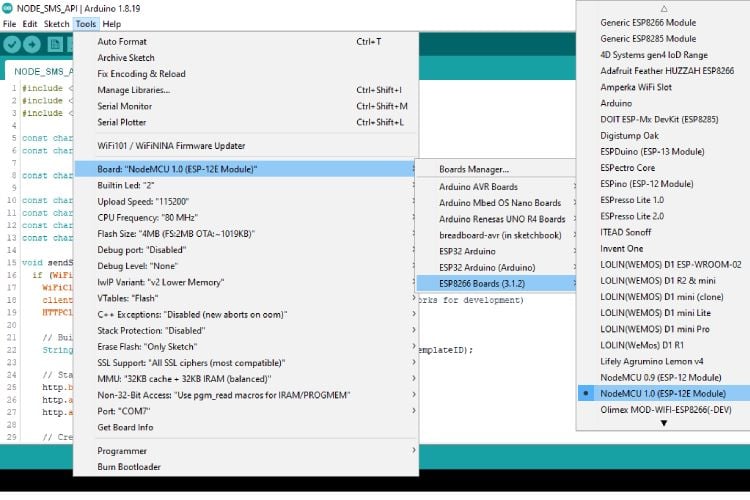This screenshot has height=500, width=750.
Task: Select the Amperka WiFi Slot board
Action: (663, 87)
